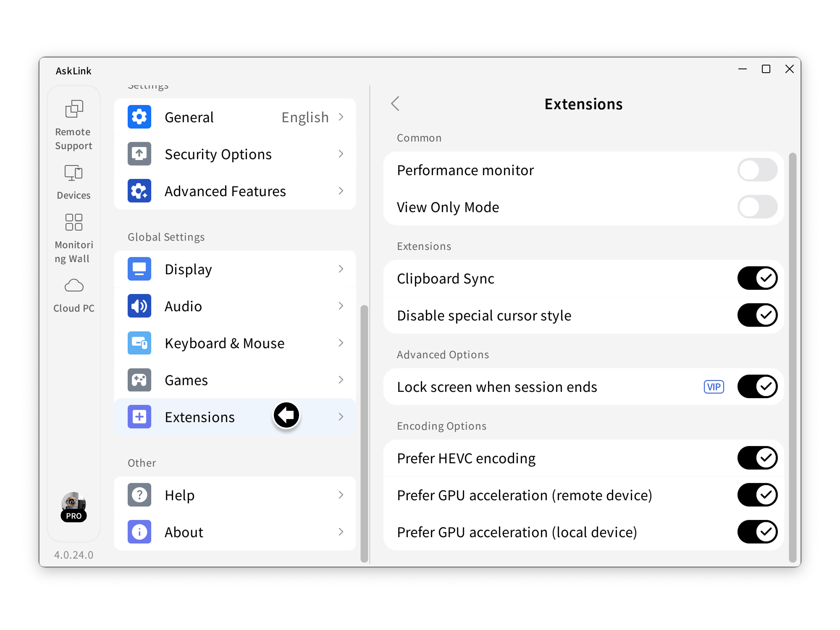
Task: Open the Remote Support sidebar icon
Action: click(74, 109)
